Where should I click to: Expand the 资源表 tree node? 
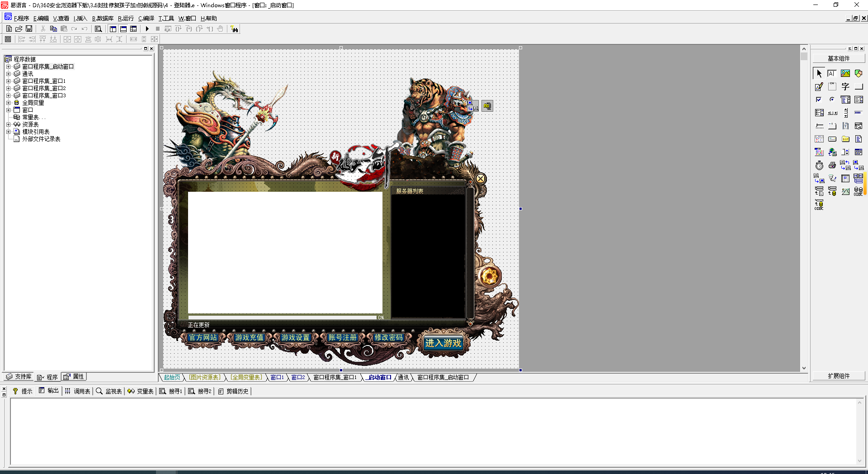point(8,124)
